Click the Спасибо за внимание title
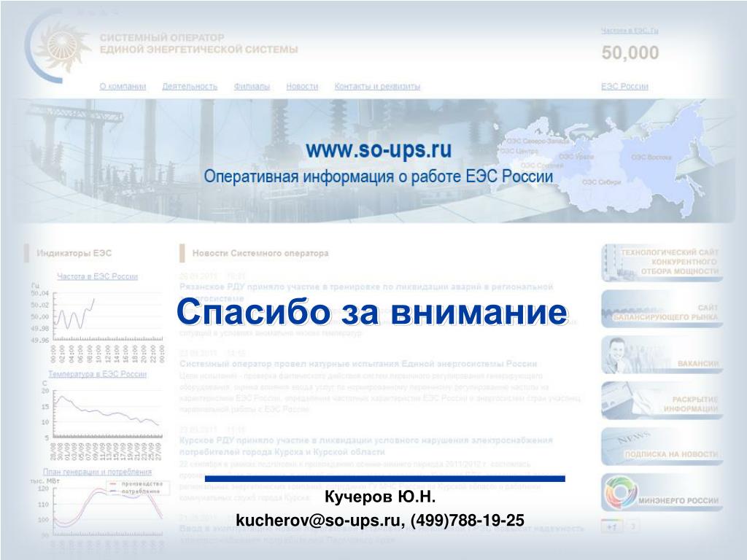 pos(372,312)
